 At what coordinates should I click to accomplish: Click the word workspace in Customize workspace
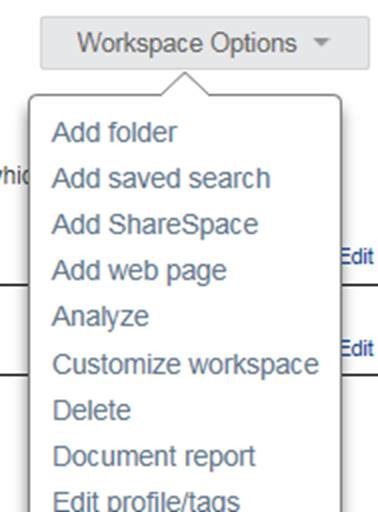coord(254,366)
